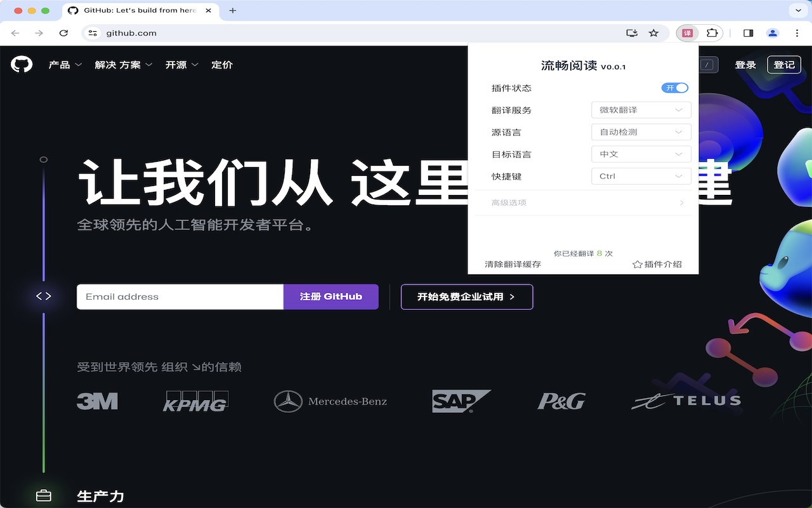Viewport: 812px width, 508px height.
Task: Open the Chrome side panel icon
Action: tap(748, 33)
